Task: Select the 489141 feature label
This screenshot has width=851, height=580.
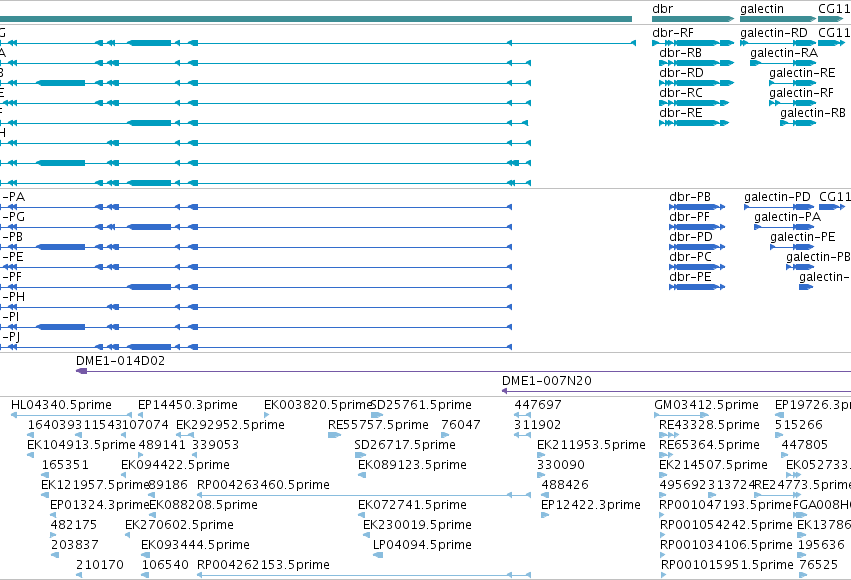Action: click(162, 445)
